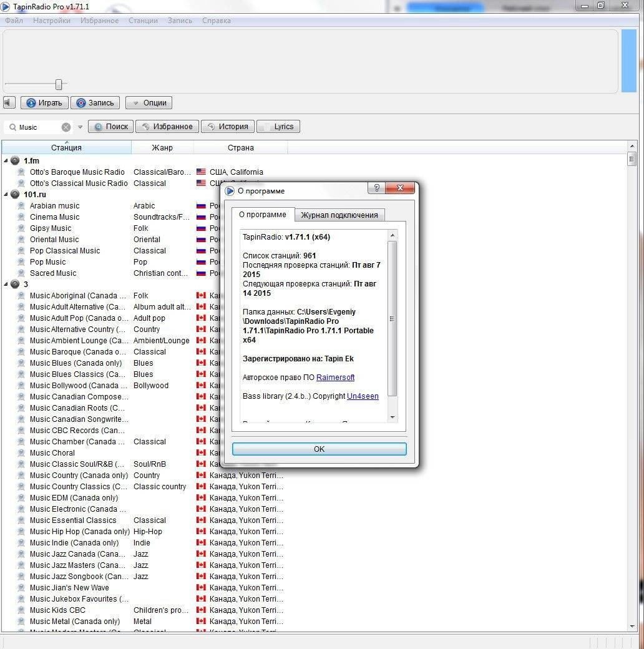The height and width of the screenshot is (649, 644).
Task: Select the 1.fm group icon
Action: pyautogui.click(x=15, y=160)
